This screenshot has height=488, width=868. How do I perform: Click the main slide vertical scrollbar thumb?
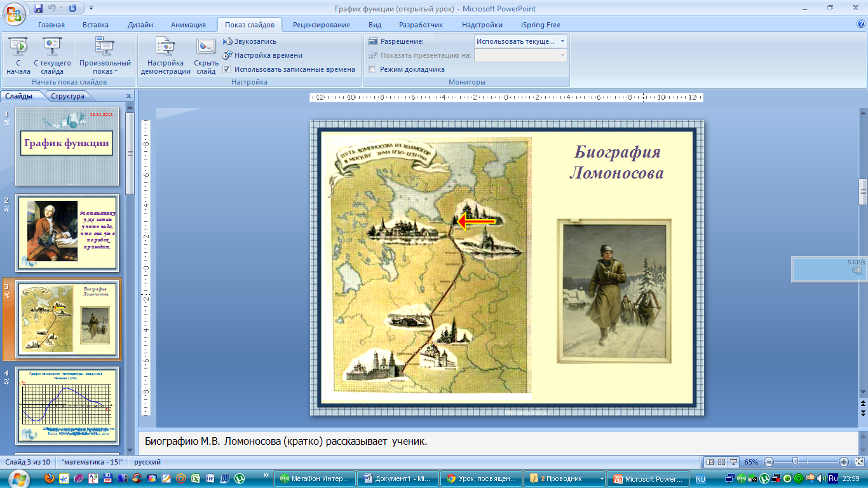pos(863,192)
